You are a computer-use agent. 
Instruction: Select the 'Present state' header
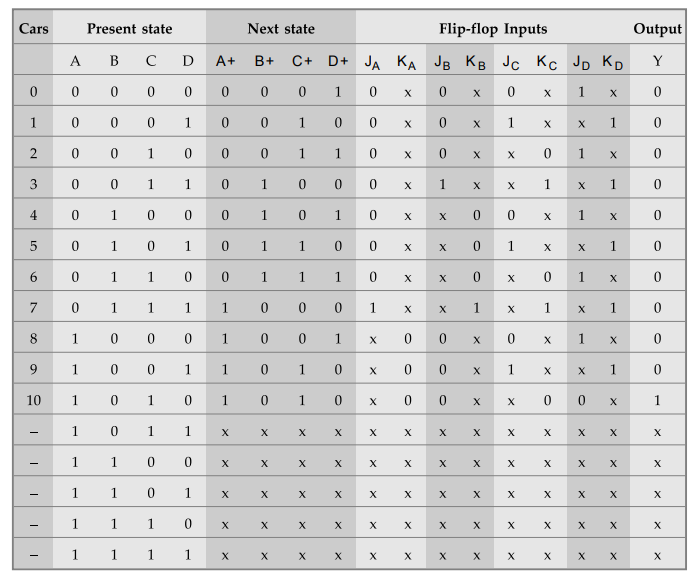coord(129,29)
